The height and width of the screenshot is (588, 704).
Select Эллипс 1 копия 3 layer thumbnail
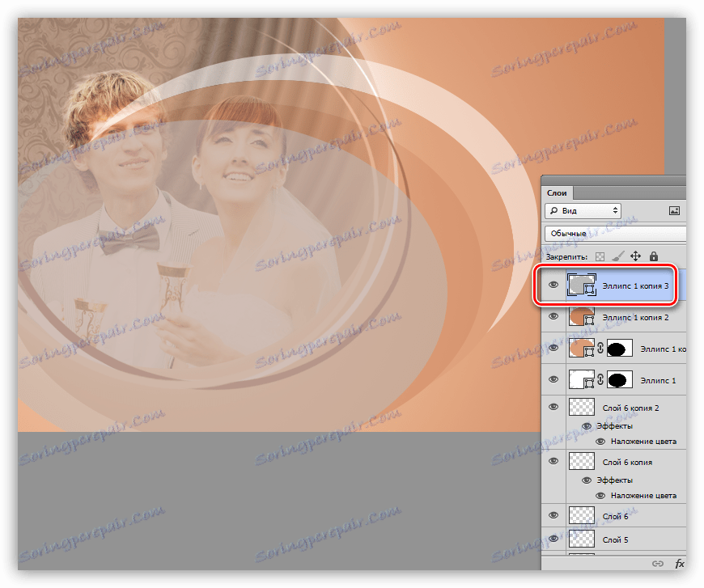[x=582, y=285]
